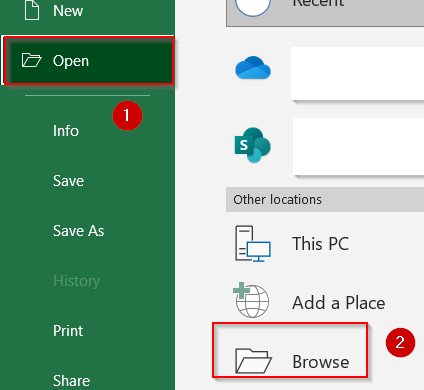Click the OneDrive cloud icon
The width and height of the screenshot is (424, 390).
[253, 68]
